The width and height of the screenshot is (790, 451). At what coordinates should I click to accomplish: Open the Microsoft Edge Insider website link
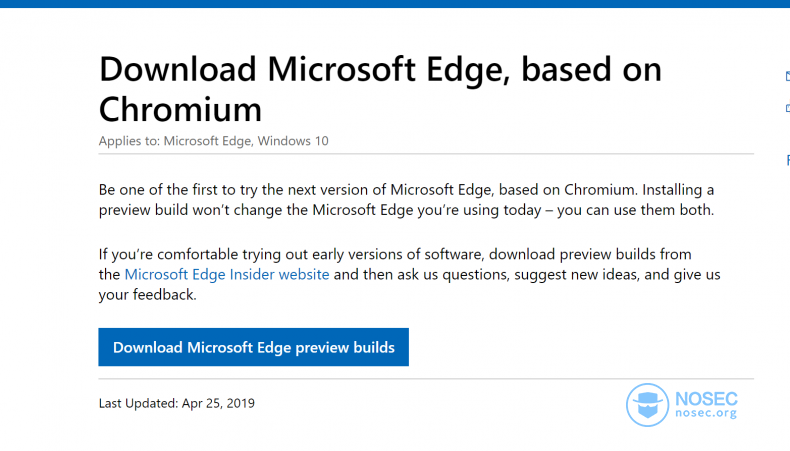tap(226, 274)
